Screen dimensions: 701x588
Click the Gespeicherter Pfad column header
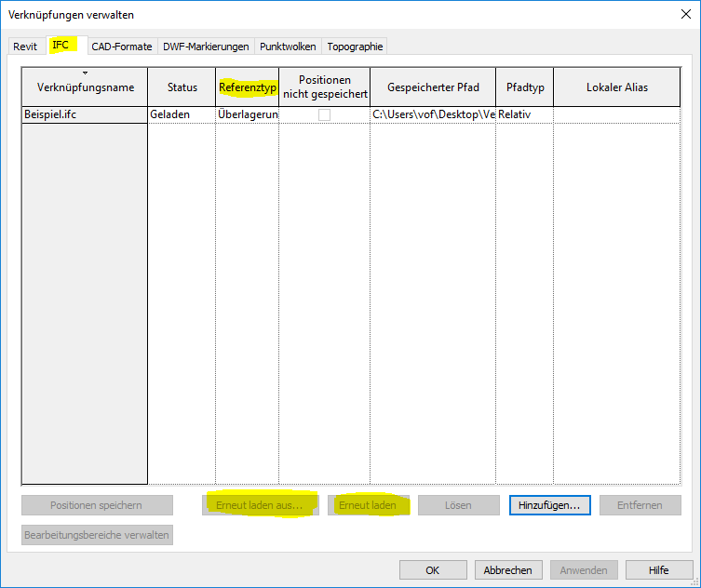pos(432,87)
